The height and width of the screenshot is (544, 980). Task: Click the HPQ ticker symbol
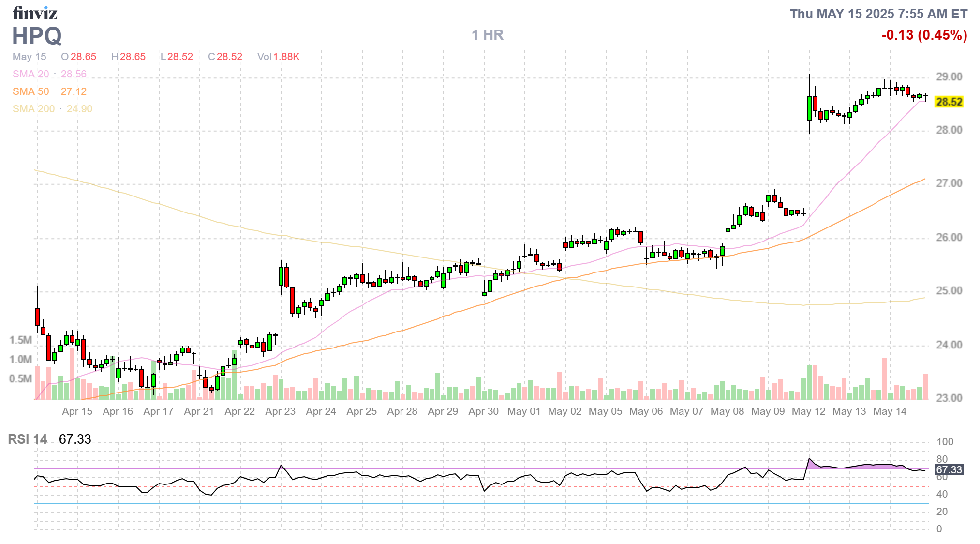pos(37,36)
